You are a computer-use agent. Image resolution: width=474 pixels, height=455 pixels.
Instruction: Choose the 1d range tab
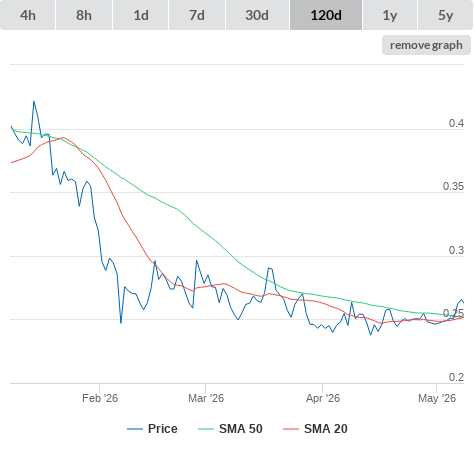point(141,15)
